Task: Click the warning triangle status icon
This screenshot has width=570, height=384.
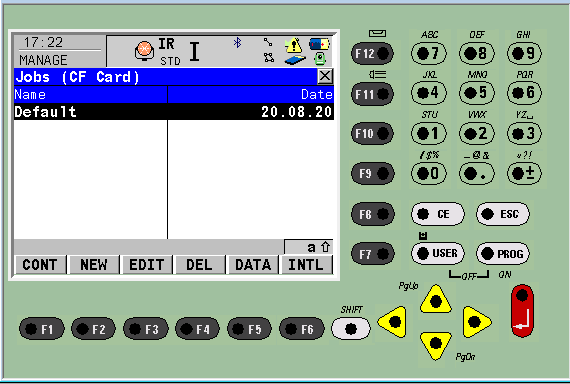Action: point(293,45)
